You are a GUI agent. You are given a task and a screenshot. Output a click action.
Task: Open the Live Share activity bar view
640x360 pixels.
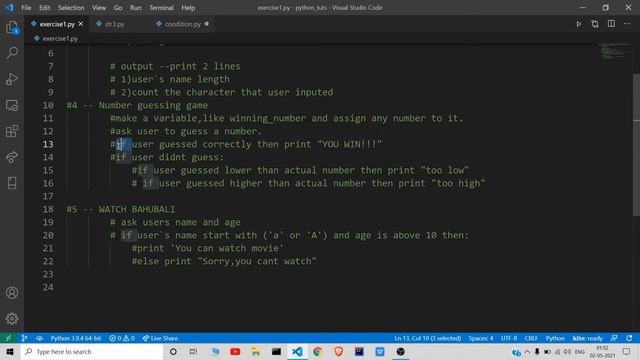pos(12,157)
